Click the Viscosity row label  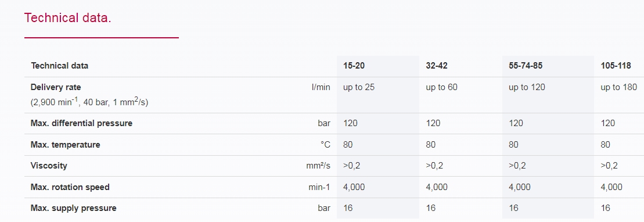(49, 166)
